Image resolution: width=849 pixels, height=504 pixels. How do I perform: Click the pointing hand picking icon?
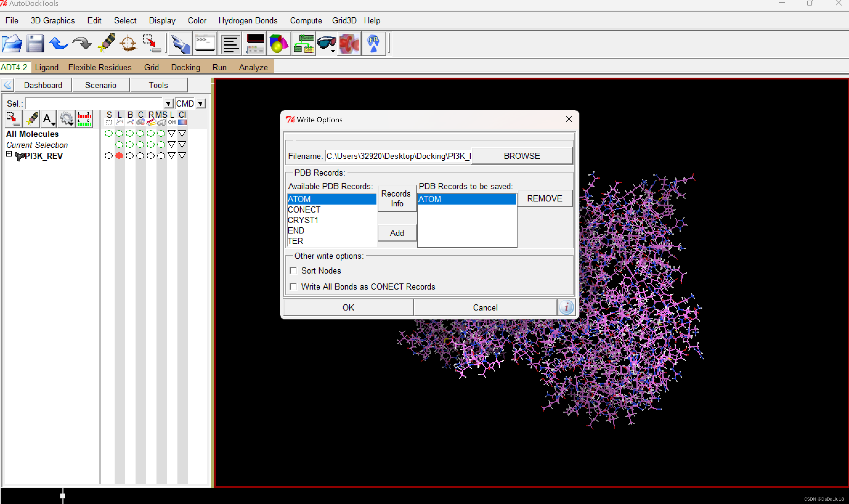click(180, 43)
